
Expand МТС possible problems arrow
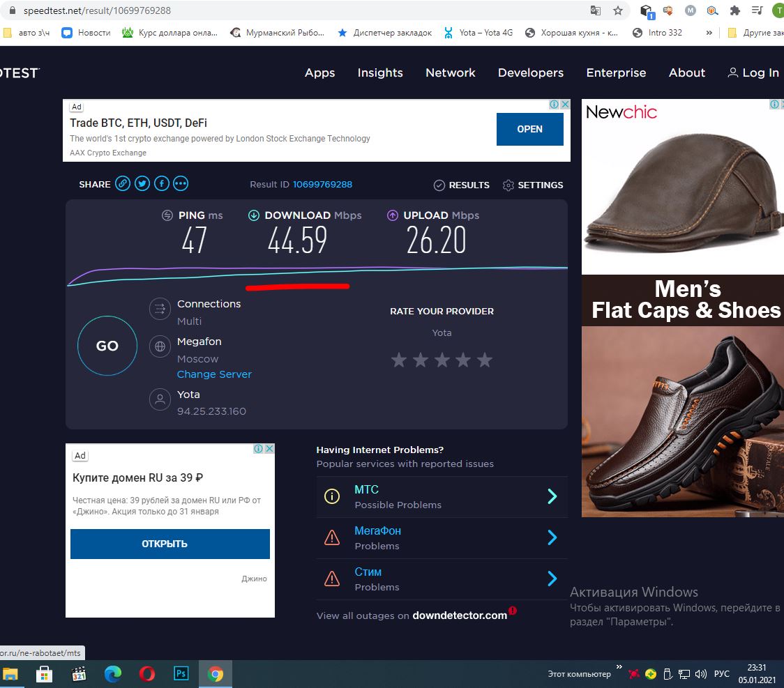(x=552, y=496)
